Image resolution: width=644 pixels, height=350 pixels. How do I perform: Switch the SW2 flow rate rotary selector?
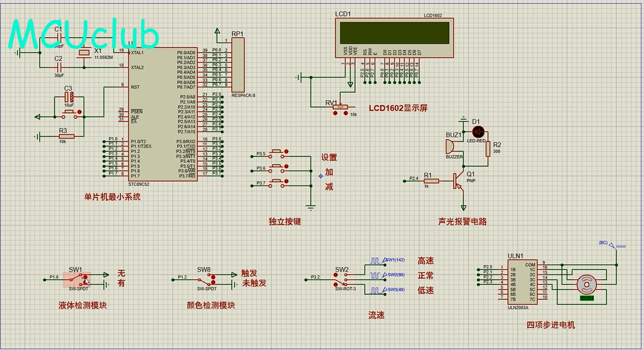(344, 279)
